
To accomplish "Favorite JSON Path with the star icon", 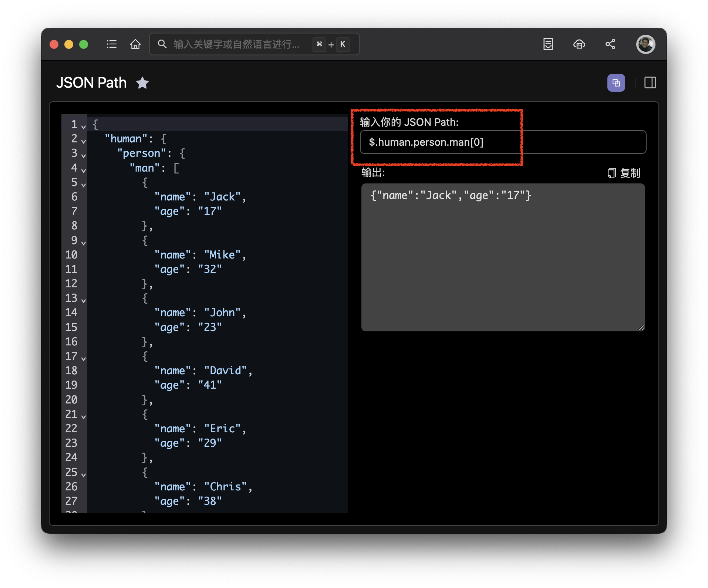I will pyautogui.click(x=142, y=83).
